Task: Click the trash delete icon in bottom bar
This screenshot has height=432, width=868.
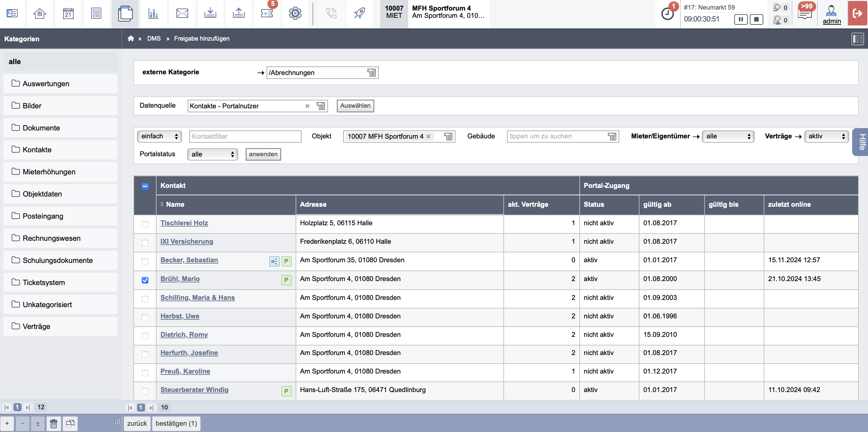Action: (53, 423)
